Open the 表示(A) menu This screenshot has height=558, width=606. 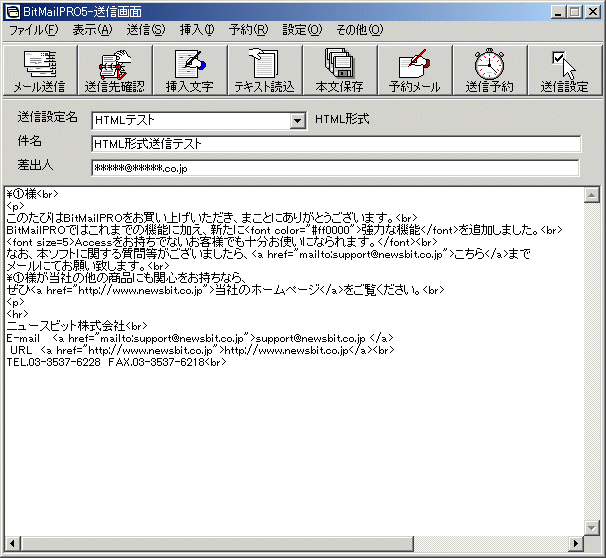(x=92, y=30)
